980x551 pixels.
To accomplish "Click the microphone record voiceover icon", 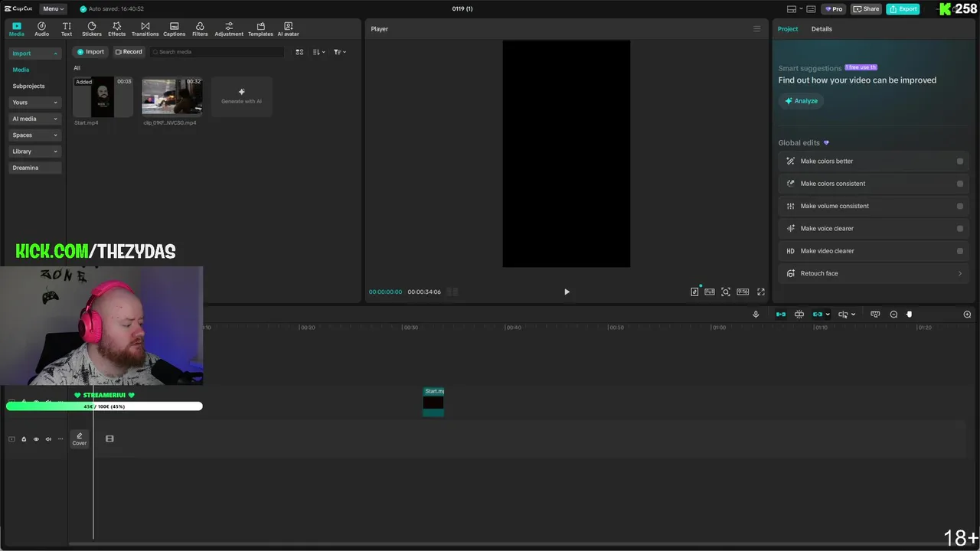I will pyautogui.click(x=756, y=315).
